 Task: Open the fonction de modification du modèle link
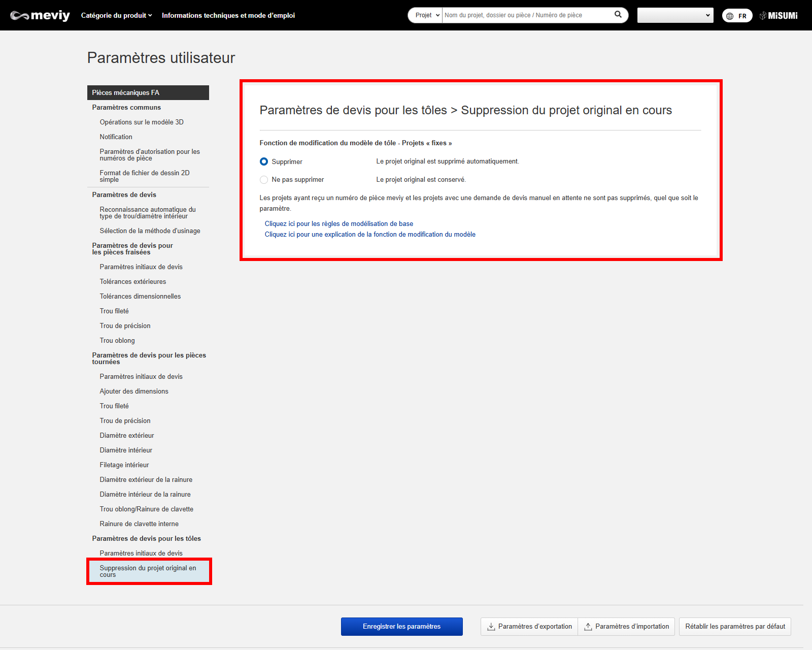(370, 235)
